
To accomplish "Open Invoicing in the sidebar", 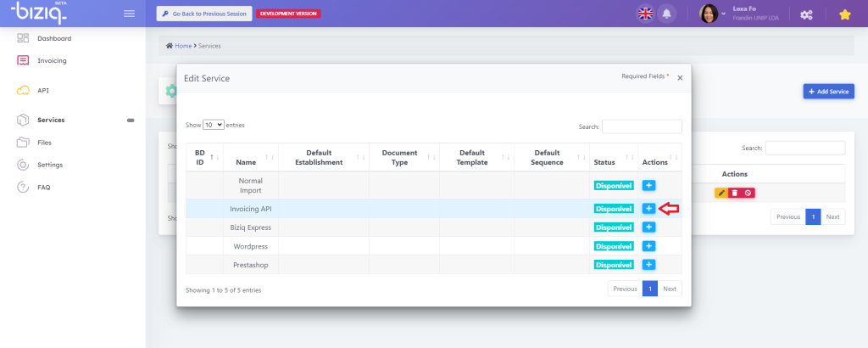I will pyautogui.click(x=52, y=60).
